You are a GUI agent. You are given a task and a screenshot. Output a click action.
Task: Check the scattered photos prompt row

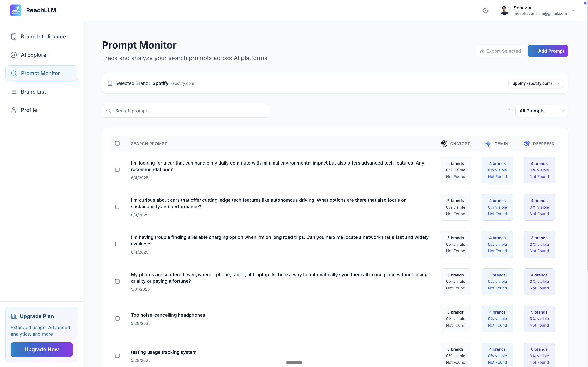(117, 281)
